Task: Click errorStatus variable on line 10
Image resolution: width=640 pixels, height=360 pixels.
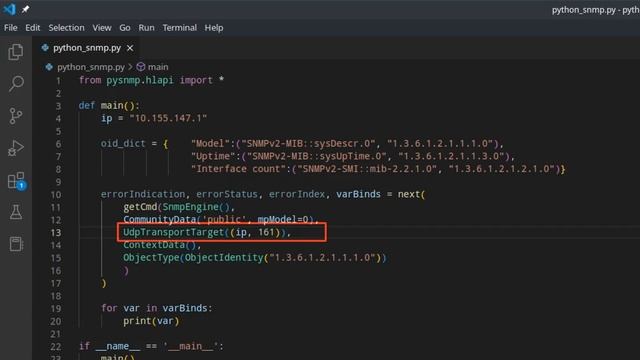Action: (227, 194)
